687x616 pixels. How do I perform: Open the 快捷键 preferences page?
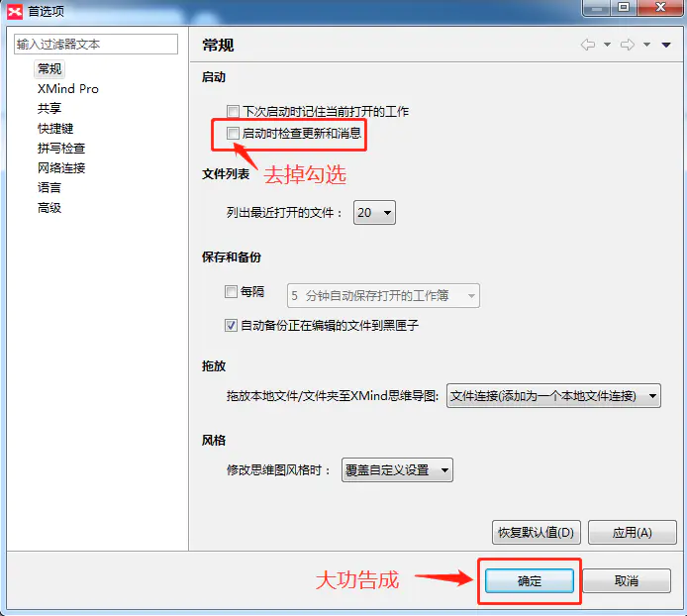(x=55, y=129)
